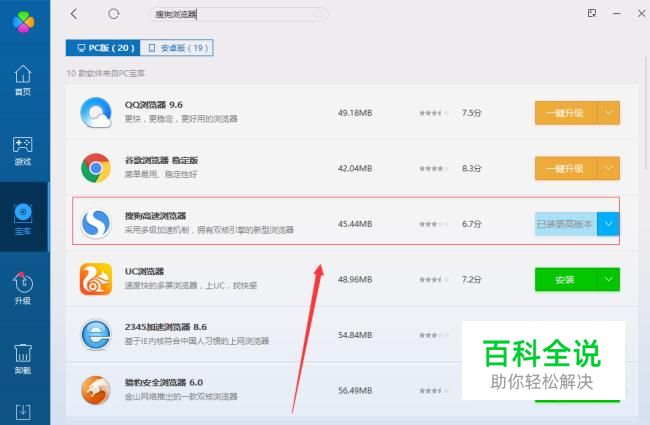Screen dimensions: 650x425
Task: Click the QQ浏览器 star rating
Action: click(433, 113)
